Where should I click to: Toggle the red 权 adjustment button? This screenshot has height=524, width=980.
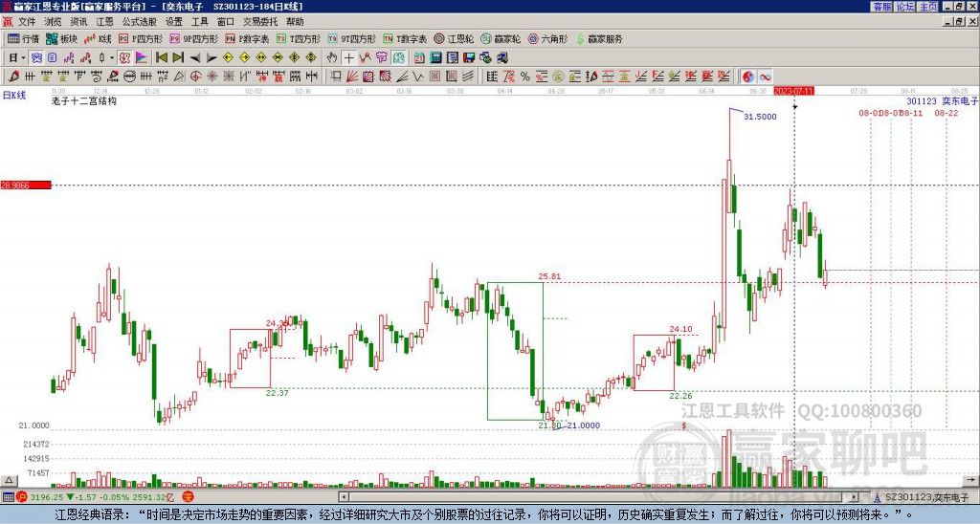click(x=124, y=57)
